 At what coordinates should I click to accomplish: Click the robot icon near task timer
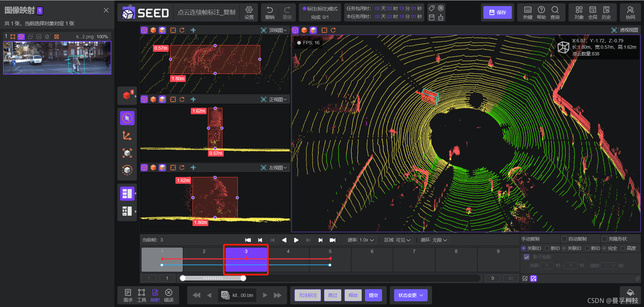coord(441,17)
